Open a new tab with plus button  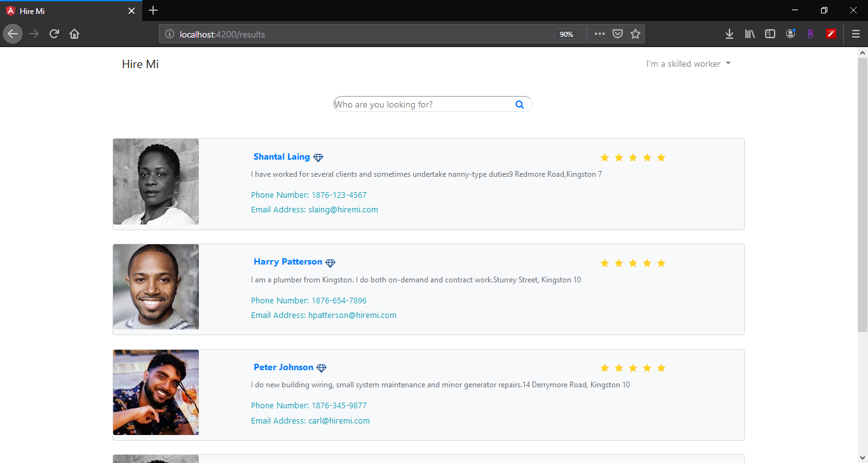tap(153, 10)
